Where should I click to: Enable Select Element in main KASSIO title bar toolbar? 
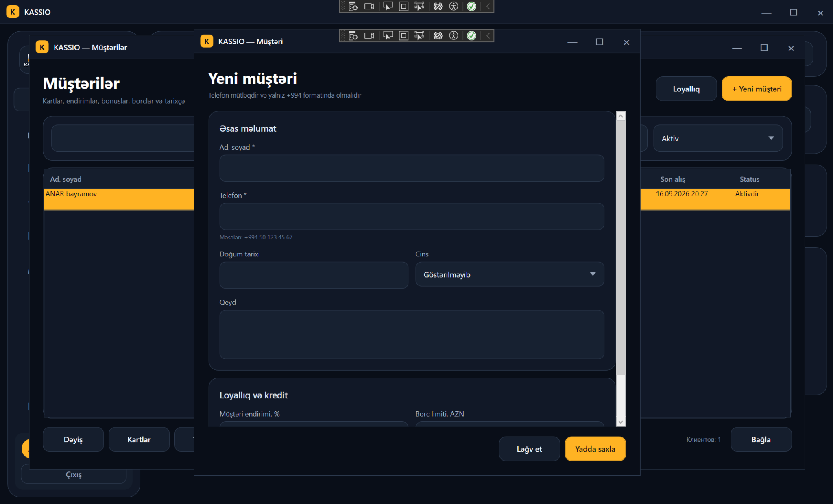point(388,7)
